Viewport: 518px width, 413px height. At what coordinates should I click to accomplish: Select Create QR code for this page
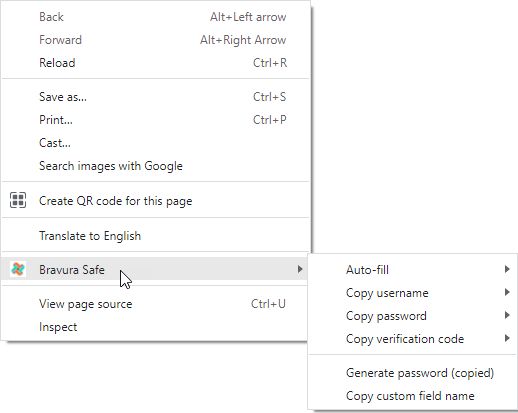(x=155, y=201)
